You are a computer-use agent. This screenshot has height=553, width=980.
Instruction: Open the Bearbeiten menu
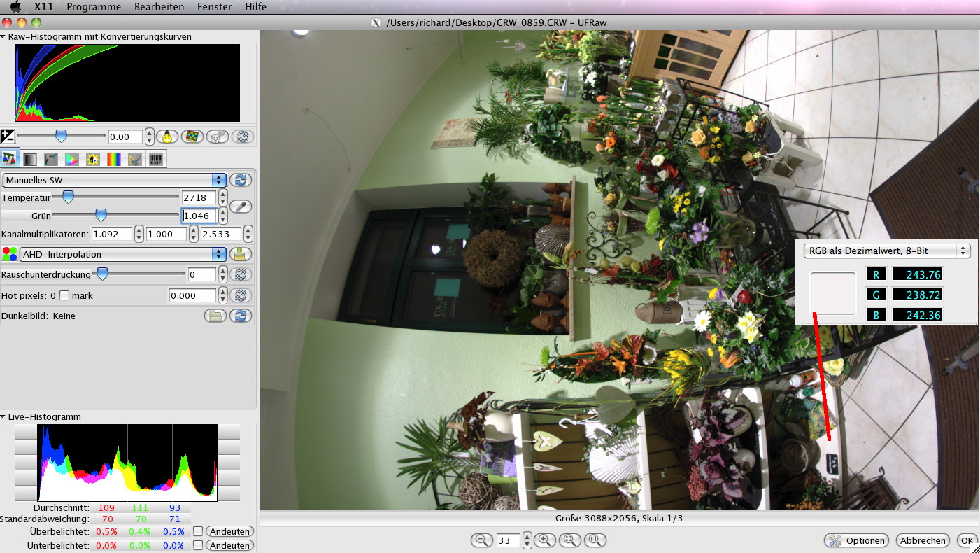pyautogui.click(x=160, y=7)
